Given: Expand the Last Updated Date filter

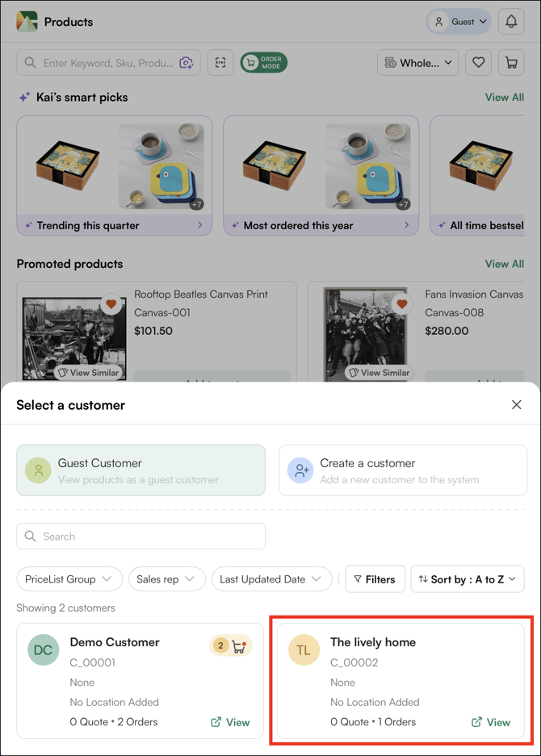Looking at the screenshot, I should pyautogui.click(x=271, y=579).
